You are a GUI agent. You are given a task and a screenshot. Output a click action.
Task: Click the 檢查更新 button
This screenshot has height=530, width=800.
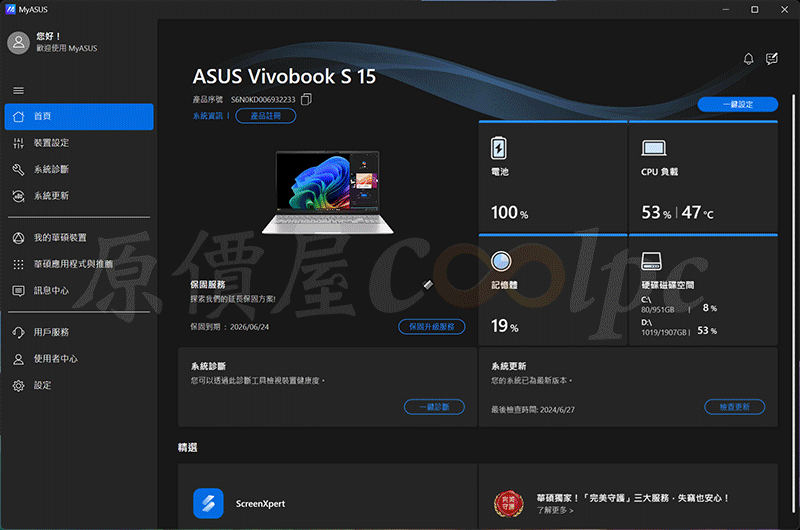click(735, 407)
